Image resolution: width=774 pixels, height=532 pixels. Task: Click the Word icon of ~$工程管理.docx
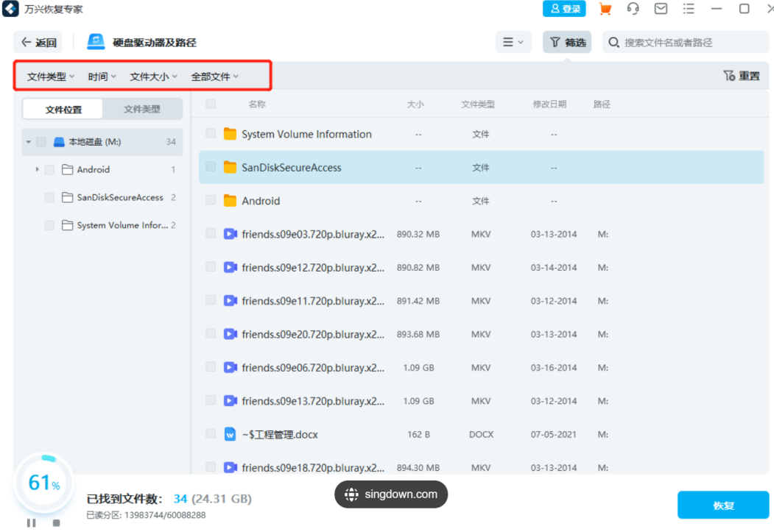pos(231,434)
